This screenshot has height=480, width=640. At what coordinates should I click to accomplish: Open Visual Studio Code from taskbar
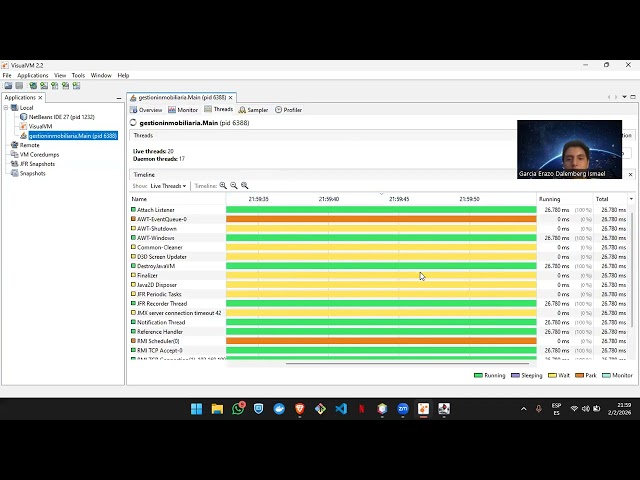point(341,409)
